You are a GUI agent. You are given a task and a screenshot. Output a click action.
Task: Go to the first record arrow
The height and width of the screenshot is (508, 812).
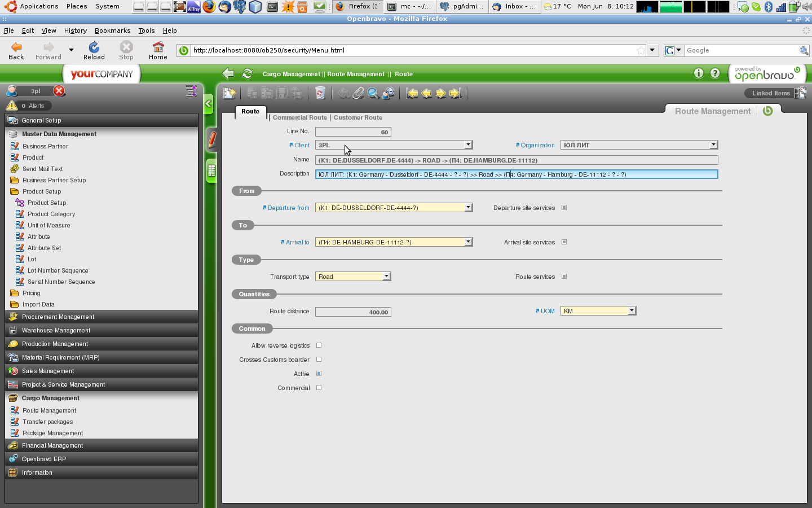click(412, 94)
